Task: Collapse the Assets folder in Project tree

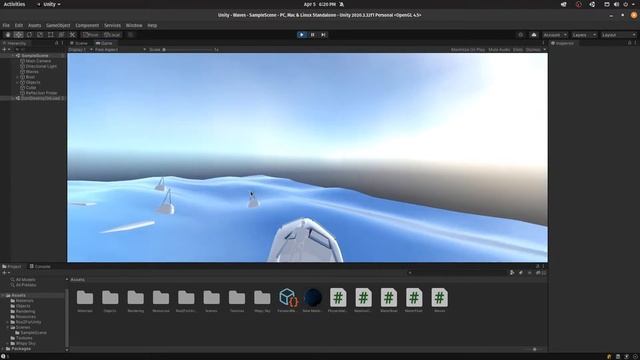Action: click(x=3, y=295)
